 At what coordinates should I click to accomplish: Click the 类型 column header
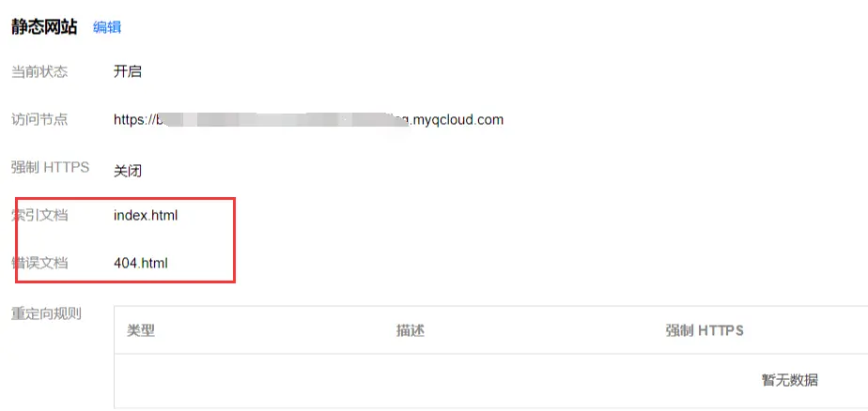point(141,331)
